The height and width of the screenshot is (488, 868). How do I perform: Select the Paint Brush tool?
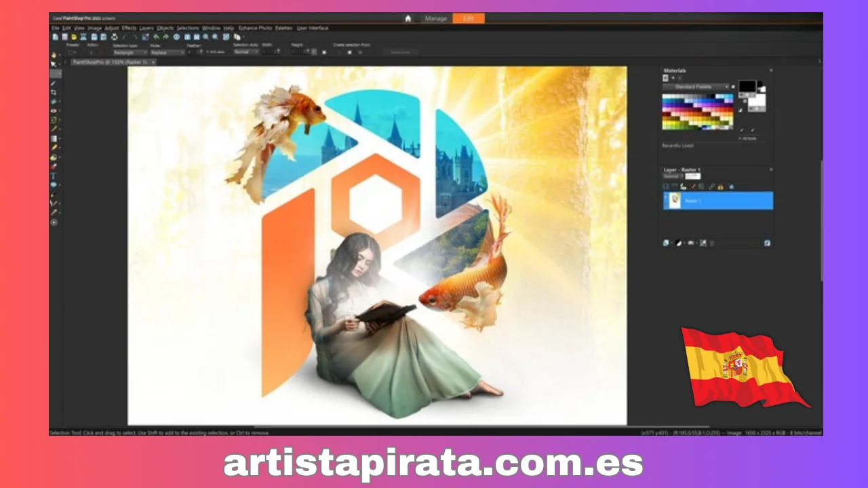[54, 129]
